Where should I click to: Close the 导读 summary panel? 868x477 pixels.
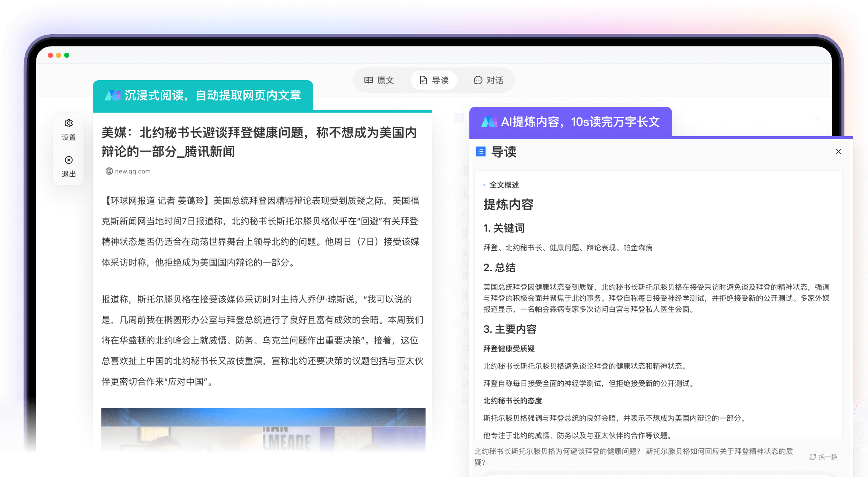[839, 151]
